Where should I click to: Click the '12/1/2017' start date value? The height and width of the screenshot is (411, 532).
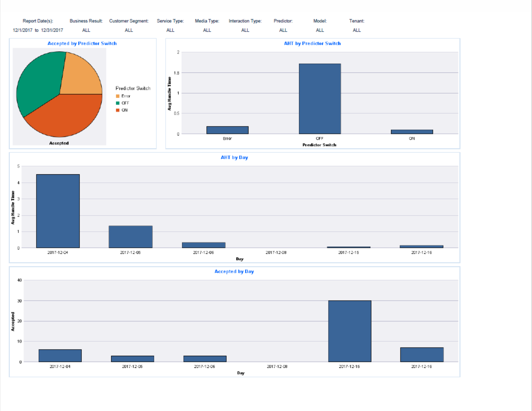pos(23,30)
